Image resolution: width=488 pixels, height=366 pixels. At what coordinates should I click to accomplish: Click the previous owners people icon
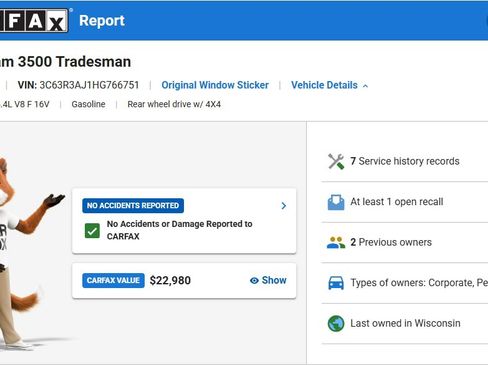point(336,243)
